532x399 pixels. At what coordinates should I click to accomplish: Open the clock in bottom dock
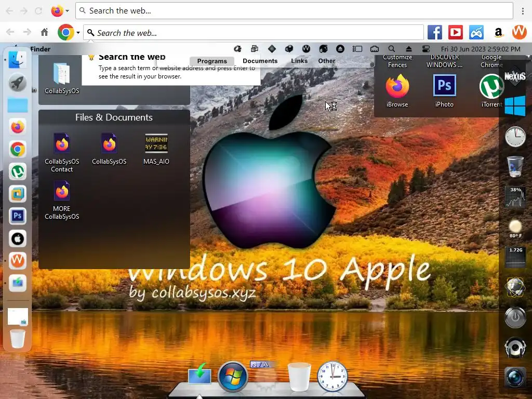point(332,377)
